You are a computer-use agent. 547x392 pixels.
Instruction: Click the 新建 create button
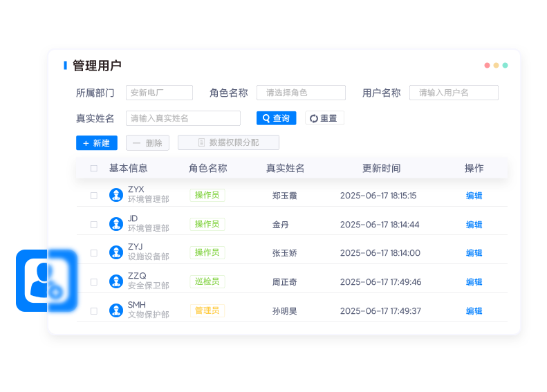point(97,143)
